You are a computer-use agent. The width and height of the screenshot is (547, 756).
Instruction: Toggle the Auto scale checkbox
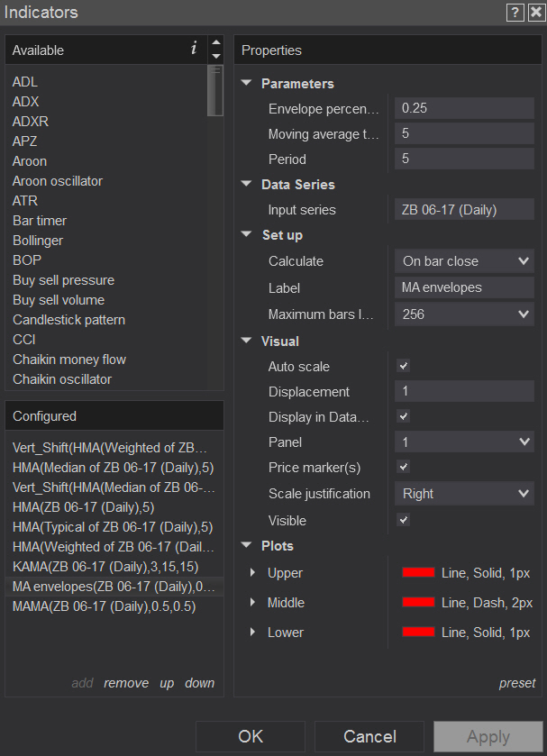pyautogui.click(x=404, y=366)
